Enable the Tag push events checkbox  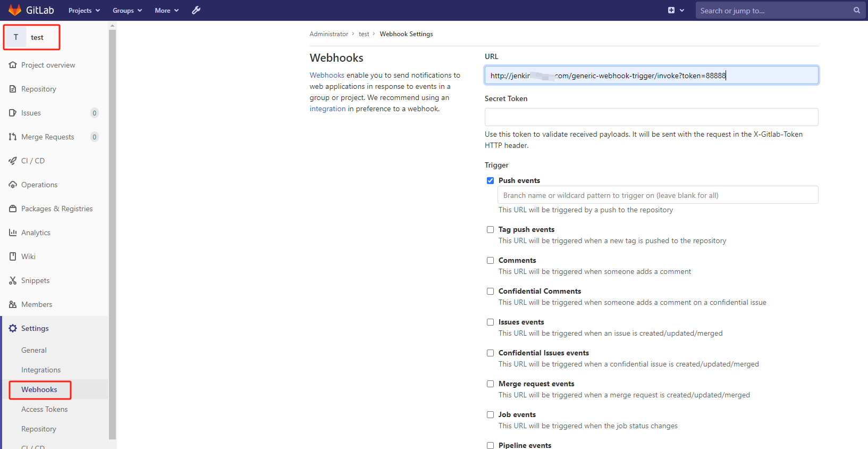(x=490, y=229)
